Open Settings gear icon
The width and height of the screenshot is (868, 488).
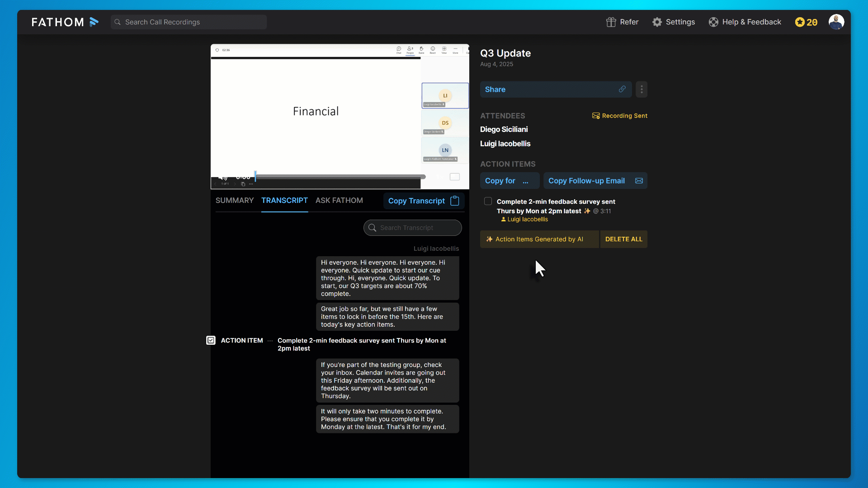(x=657, y=22)
